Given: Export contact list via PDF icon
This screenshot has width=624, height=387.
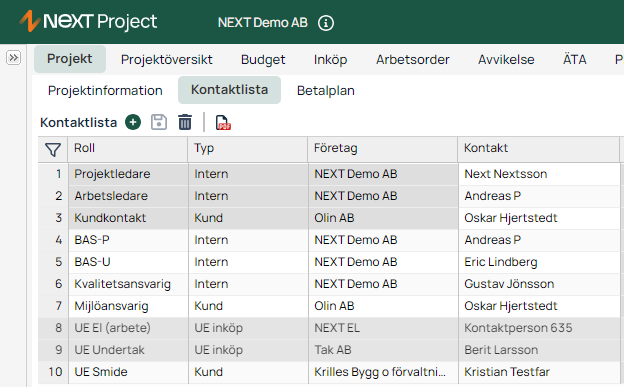Looking at the screenshot, I should 223,122.
